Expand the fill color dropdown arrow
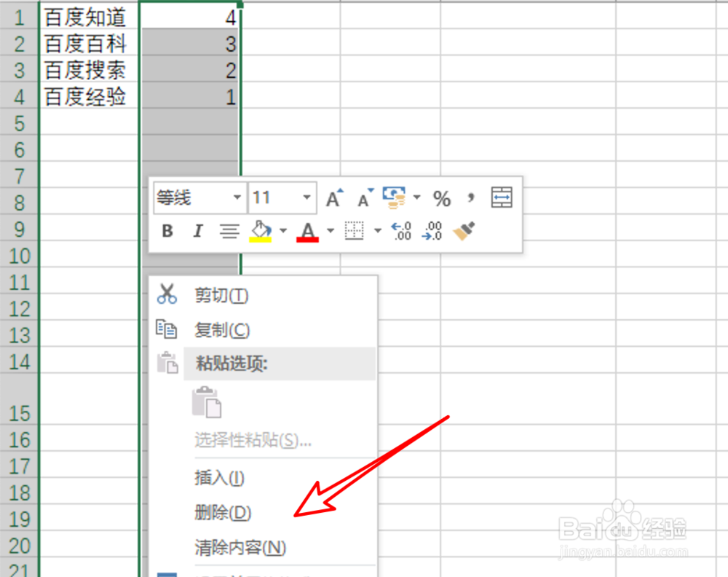This screenshot has width=728, height=577. click(283, 230)
